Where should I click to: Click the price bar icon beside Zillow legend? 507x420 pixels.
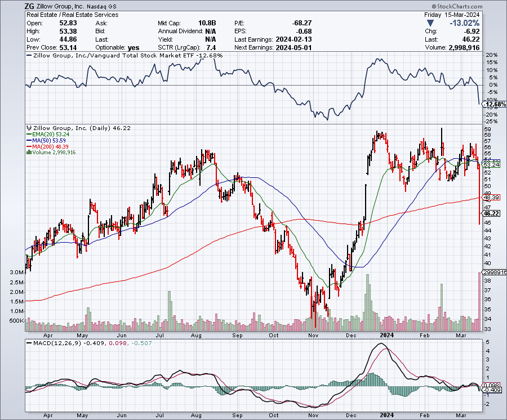coord(29,128)
